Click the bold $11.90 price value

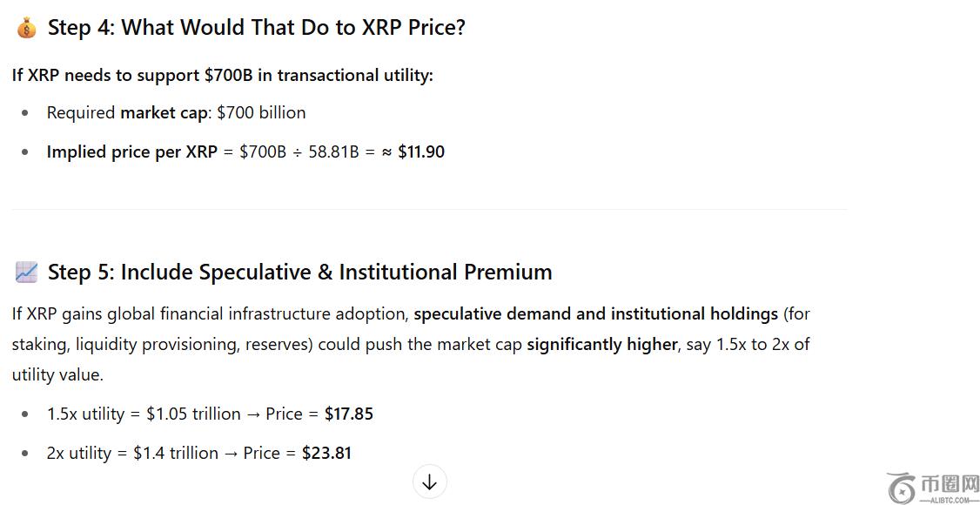coord(420,152)
